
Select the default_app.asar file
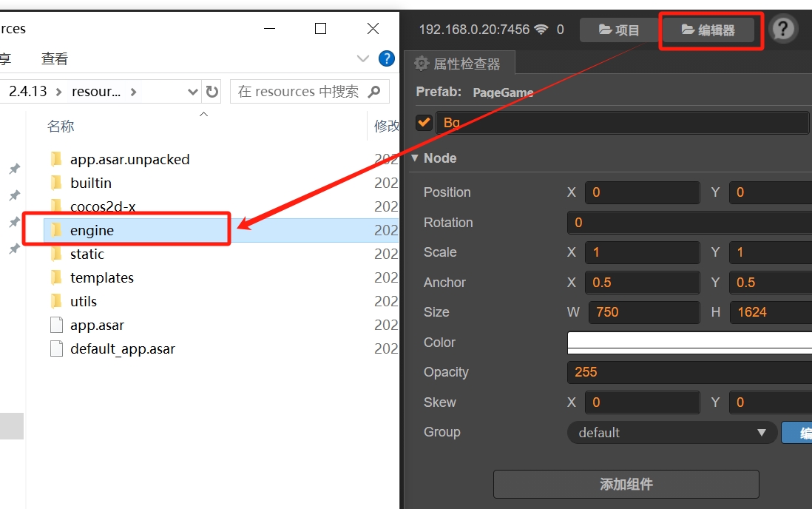122,349
